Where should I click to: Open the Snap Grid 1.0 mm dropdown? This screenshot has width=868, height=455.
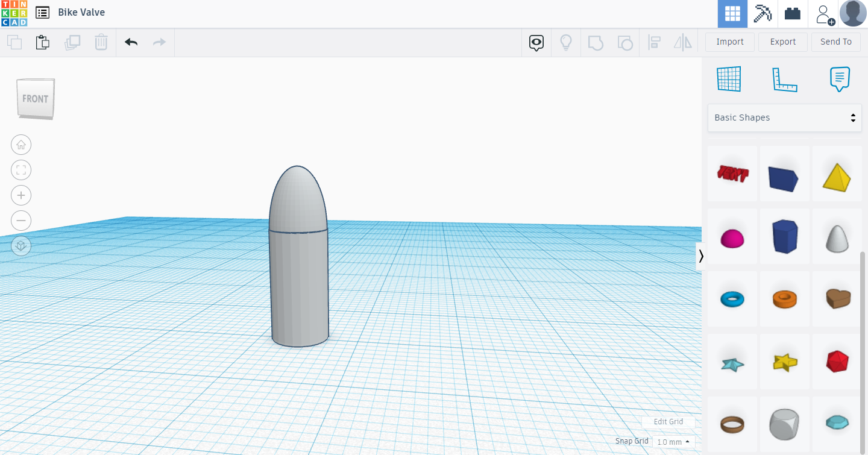(673, 442)
